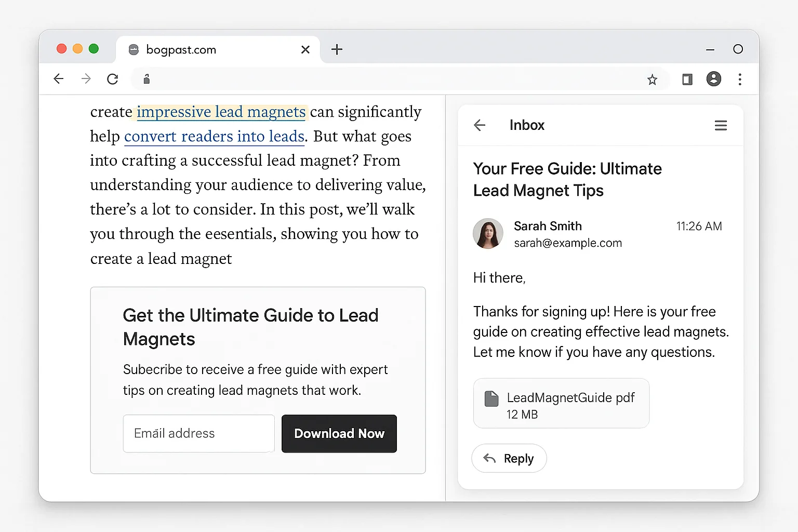Click the convert readers into leads link
The height and width of the screenshot is (532, 798).
click(x=214, y=136)
